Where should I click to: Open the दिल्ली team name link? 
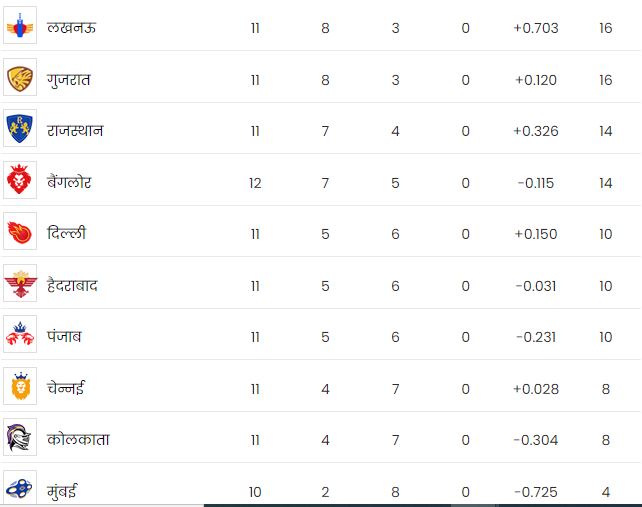coord(67,233)
